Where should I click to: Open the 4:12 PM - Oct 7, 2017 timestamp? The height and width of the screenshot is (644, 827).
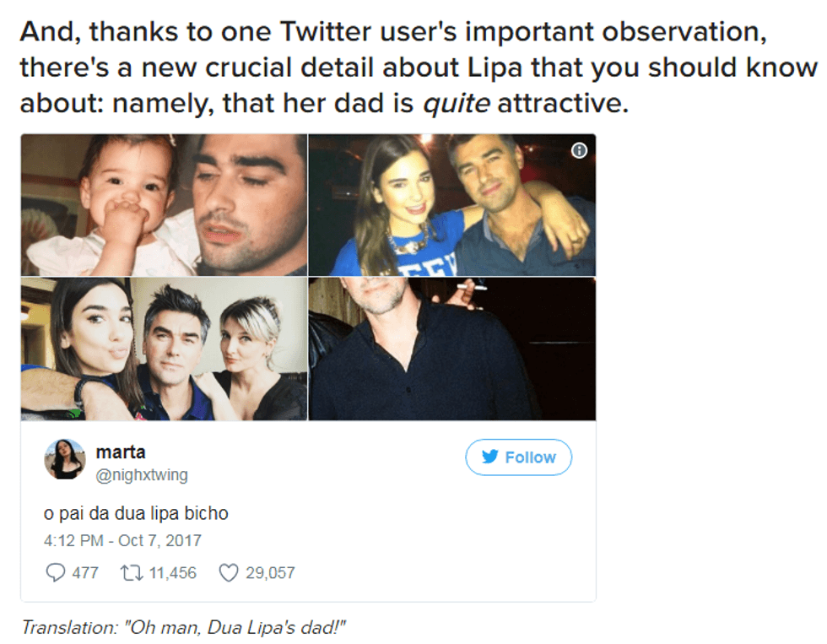(122, 540)
